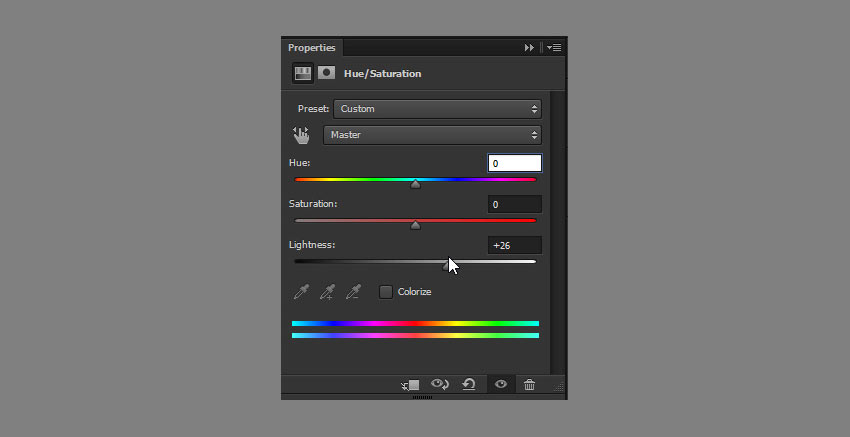Click the Hue/Saturation adjustment icon
850x437 pixels.
pos(302,73)
